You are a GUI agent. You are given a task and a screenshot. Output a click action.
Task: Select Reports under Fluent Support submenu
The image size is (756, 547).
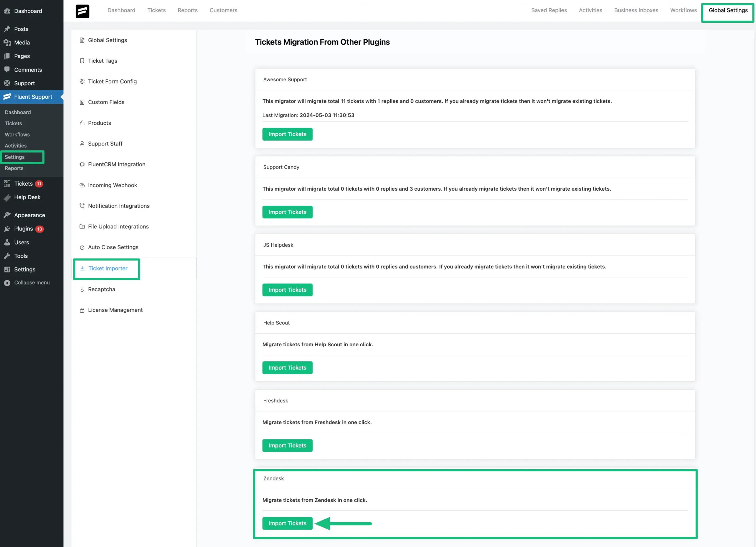pos(14,168)
